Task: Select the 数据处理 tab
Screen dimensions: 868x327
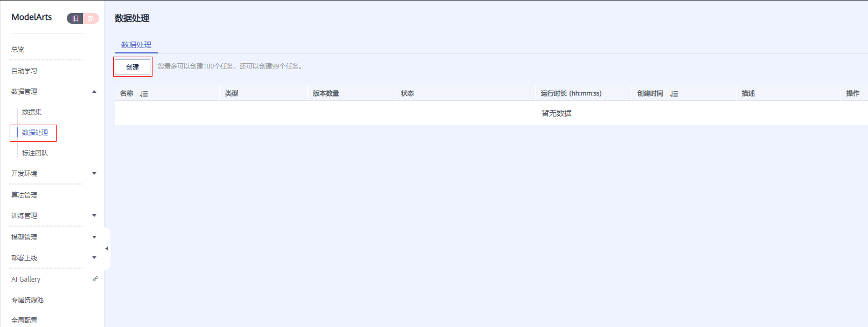Action: [136, 45]
